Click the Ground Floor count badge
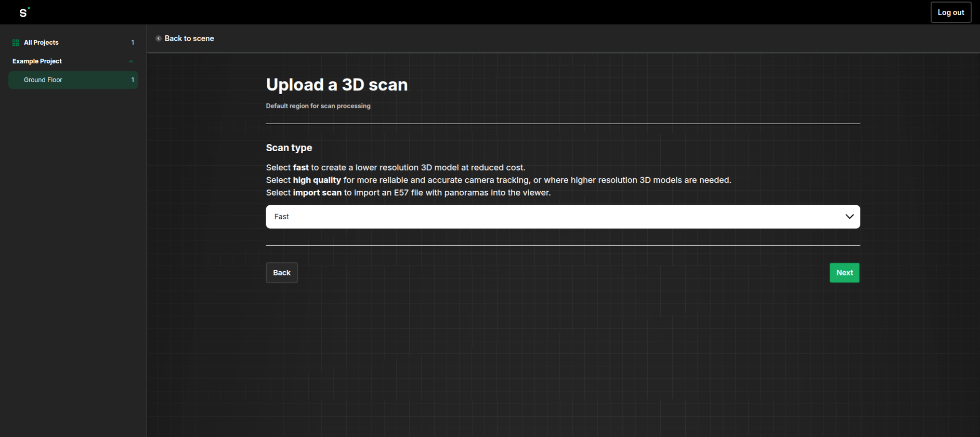 [x=133, y=80]
